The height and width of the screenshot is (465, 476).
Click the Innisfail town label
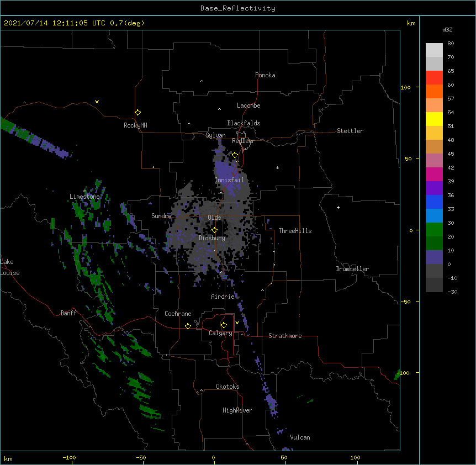click(x=229, y=180)
